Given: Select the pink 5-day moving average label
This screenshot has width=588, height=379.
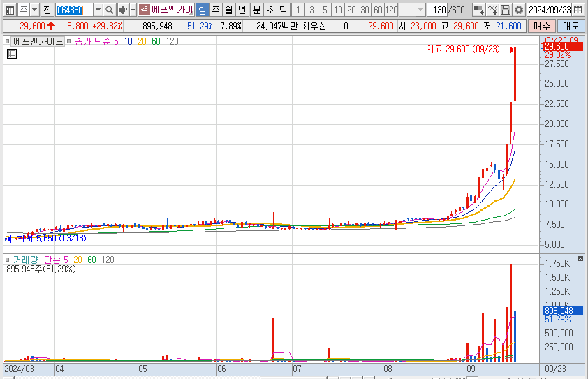Looking at the screenshot, I should click(116, 41).
